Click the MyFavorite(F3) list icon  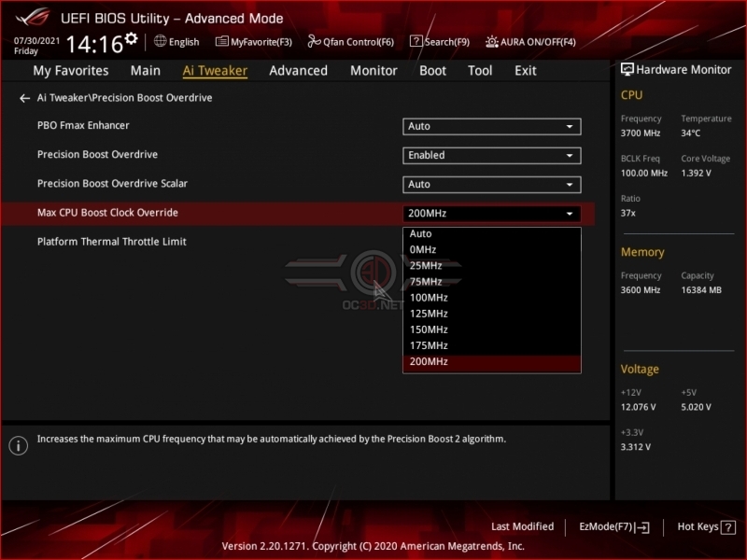click(221, 41)
